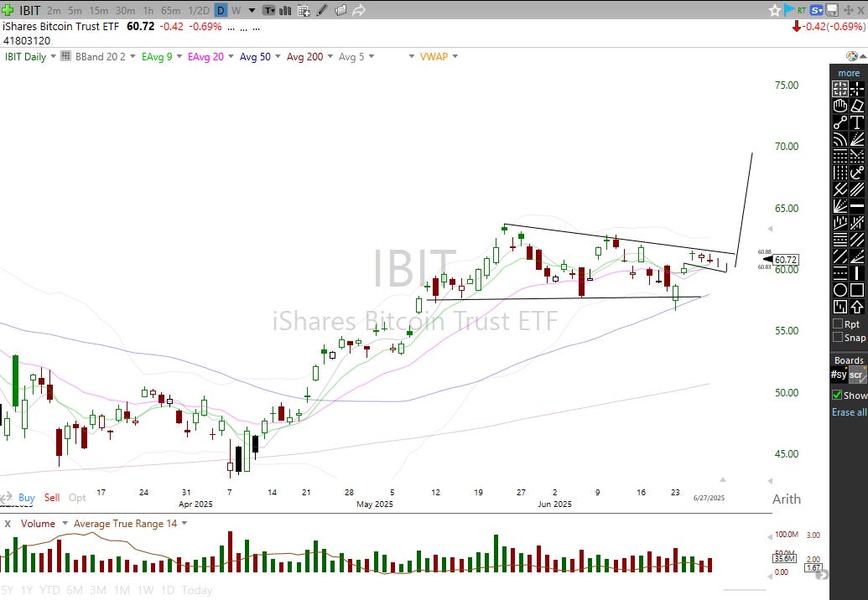868x600 pixels.
Task: Switch to the 2m timeframe
Action: click(x=54, y=11)
